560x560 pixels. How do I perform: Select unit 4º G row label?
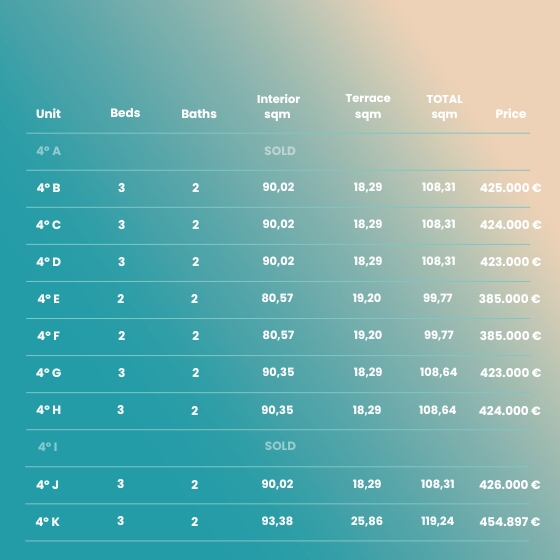point(48,373)
